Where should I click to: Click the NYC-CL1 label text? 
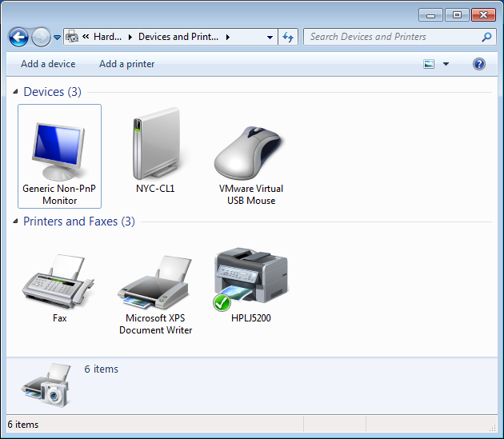point(155,189)
